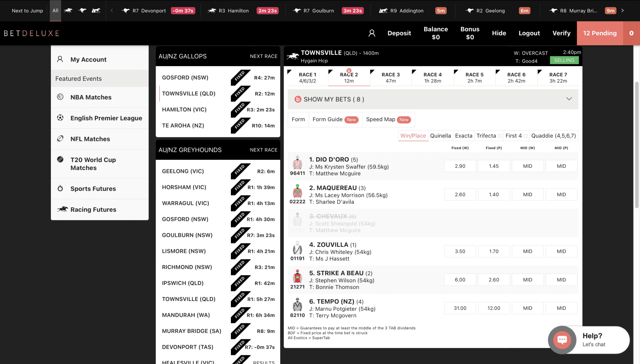The height and width of the screenshot is (364, 640).
Task: Bet Zouvilla fixed win 3.50
Action: (x=460, y=251)
